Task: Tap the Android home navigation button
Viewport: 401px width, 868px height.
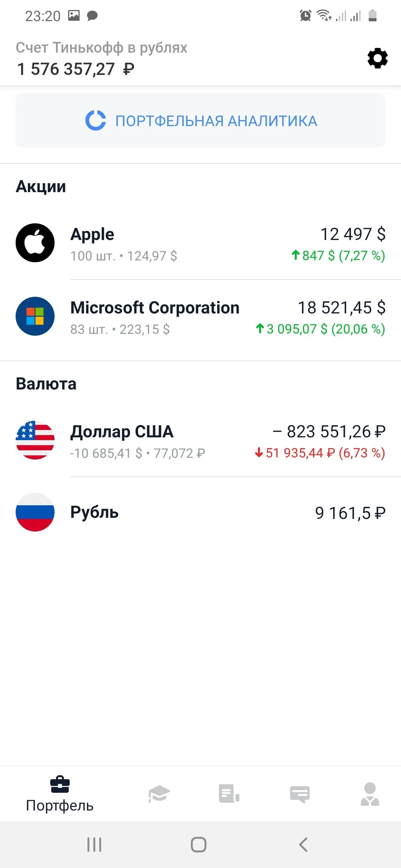Action: (x=199, y=845)
